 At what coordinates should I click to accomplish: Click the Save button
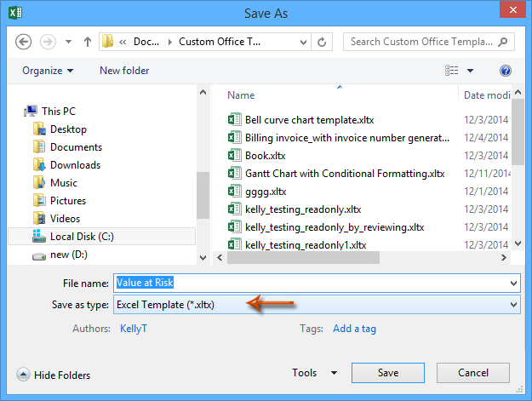(387, 373)
